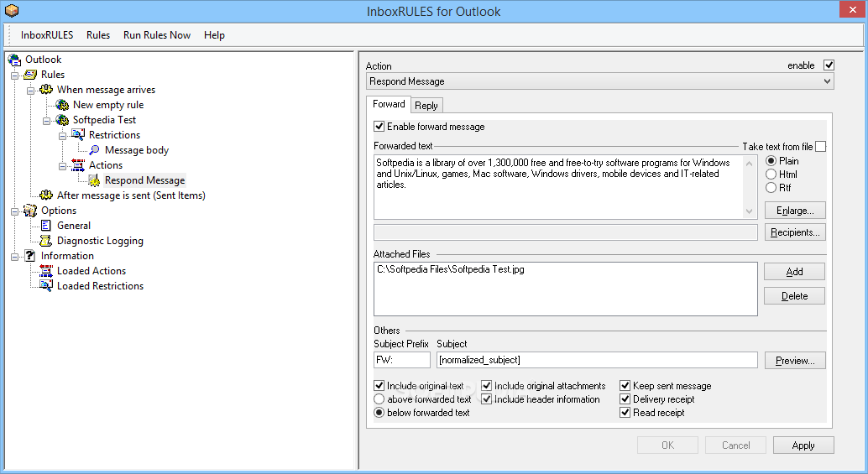Click the 'After message is sent' gear icon
The height and width of the screenshot is (474, 868).
click(46, 195)
